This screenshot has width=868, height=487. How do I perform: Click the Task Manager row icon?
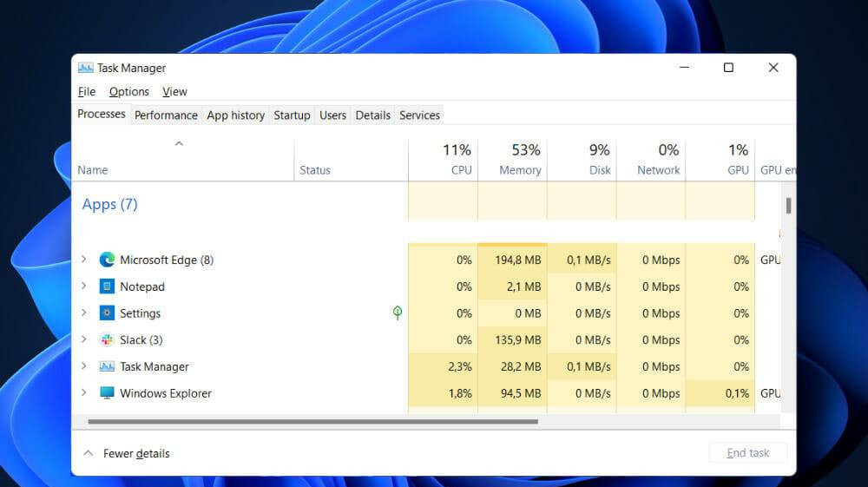(x=107, y=366)
